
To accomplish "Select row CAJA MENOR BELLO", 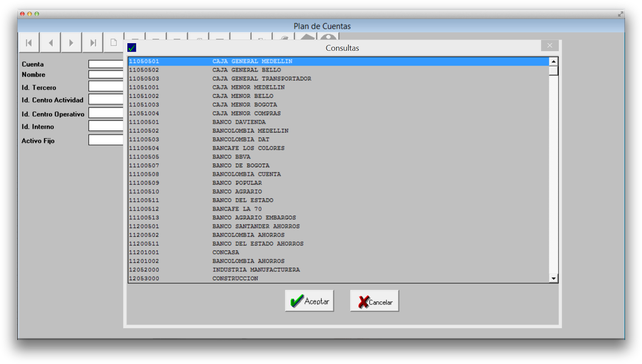I will click(338, 96).
